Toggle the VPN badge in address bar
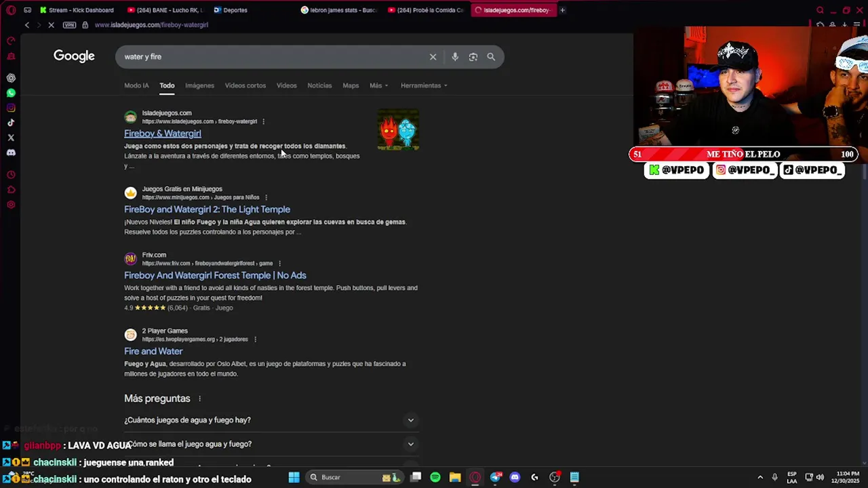The height and width of the screenshot is (488, 868). [x=69, y=25]
